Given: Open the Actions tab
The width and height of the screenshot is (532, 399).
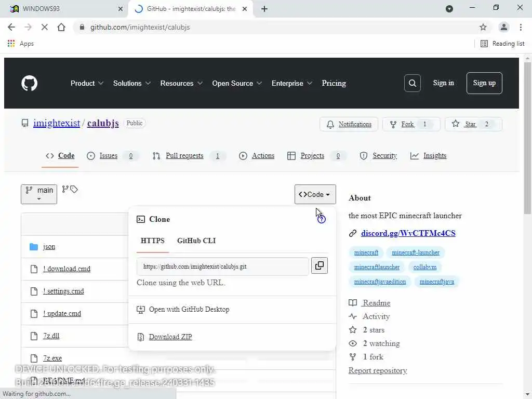Looking at the screenshot, I should coord(257,156).
